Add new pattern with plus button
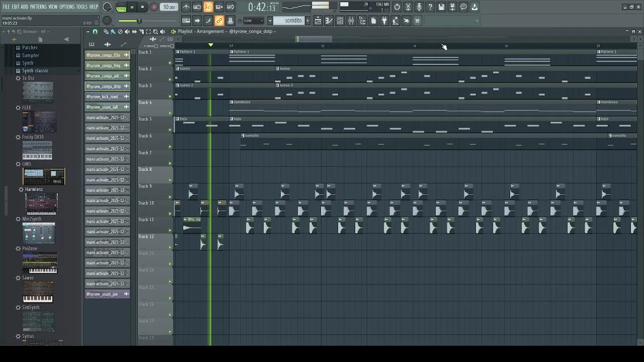This screenshot has width=644, height=362. (x=308, y=21)
